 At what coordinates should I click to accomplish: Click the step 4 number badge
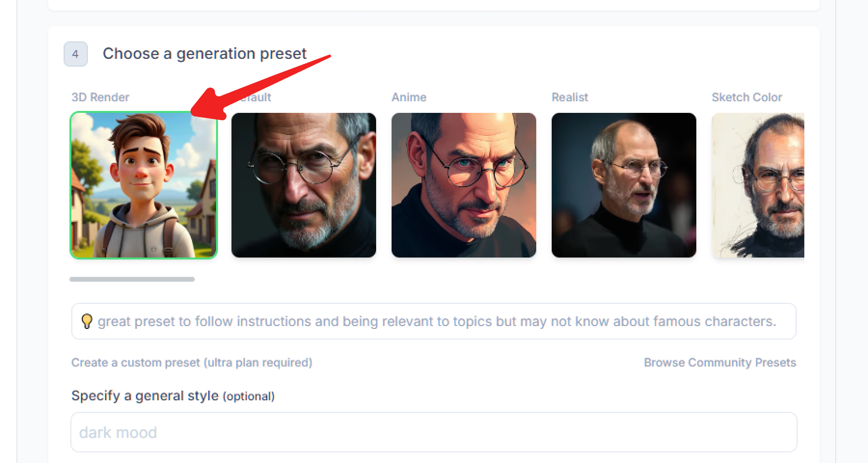point(75,54)
